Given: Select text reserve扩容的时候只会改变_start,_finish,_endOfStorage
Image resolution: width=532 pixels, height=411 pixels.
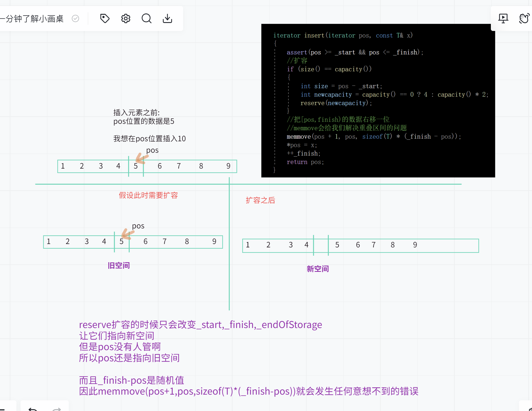Looking at the screenshot, I should [201, 325].
